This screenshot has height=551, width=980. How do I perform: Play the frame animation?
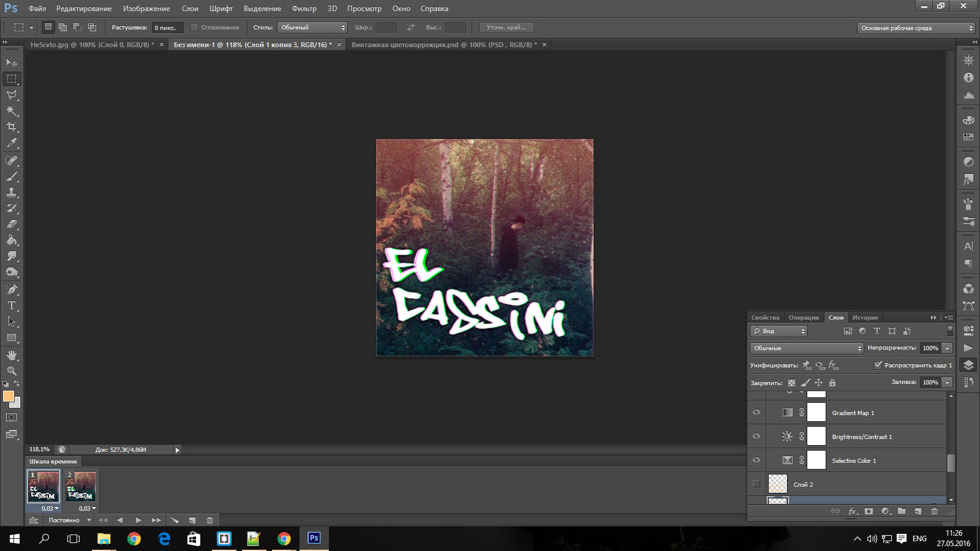tap(138, 520)
